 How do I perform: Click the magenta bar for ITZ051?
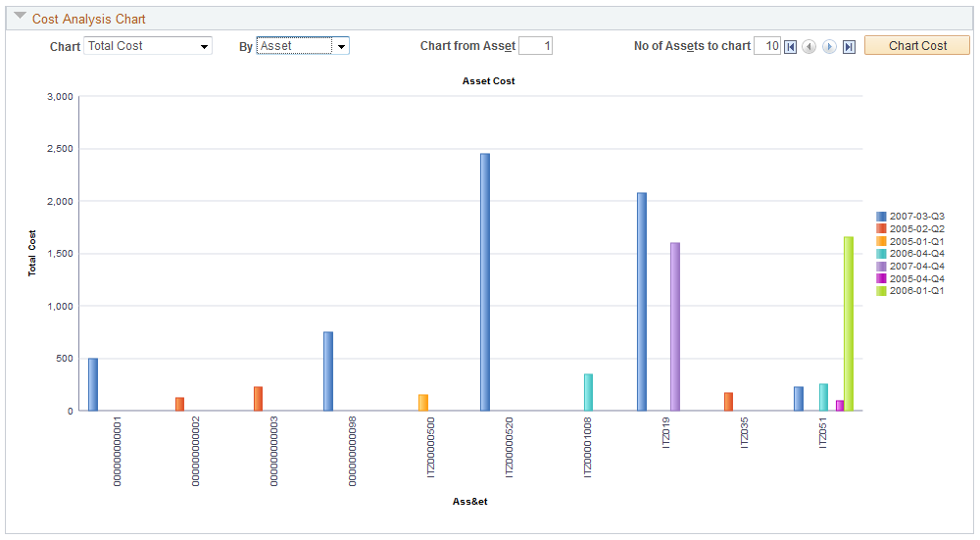[840, 406]
